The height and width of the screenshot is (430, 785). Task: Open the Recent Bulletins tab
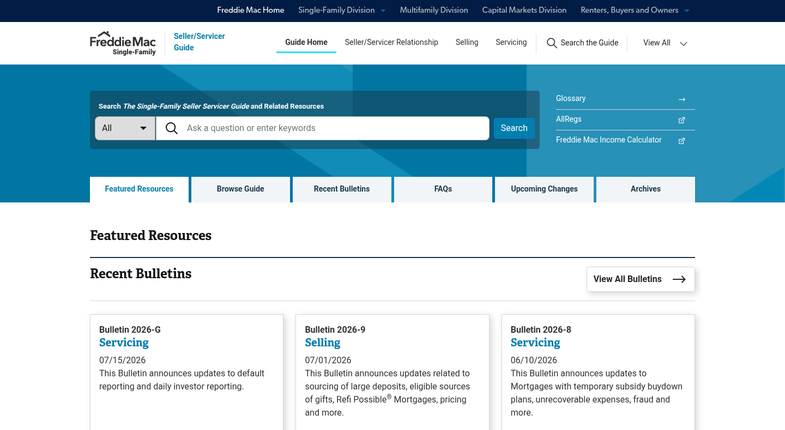(341, 189)
